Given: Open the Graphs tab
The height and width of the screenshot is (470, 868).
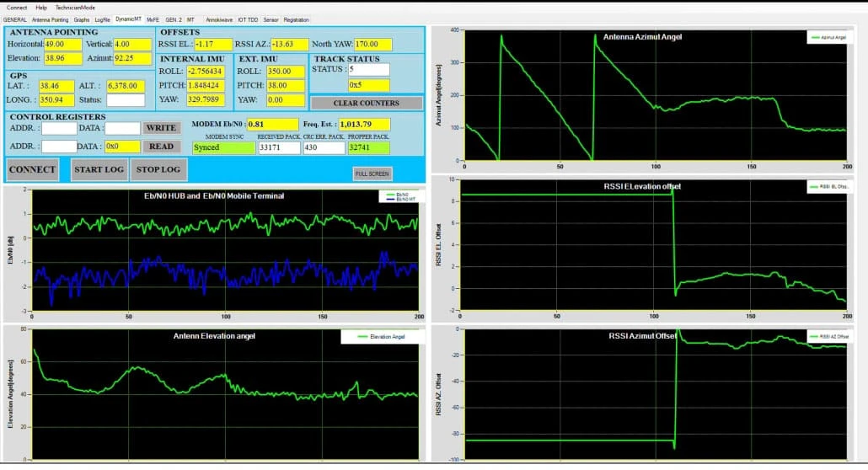Looking at the screenshot, I should pos(81,19).
